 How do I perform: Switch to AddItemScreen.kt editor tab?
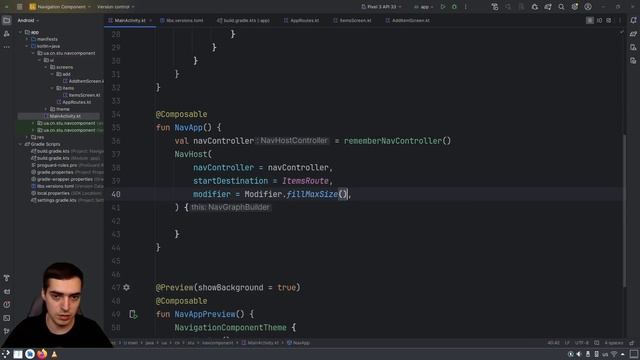click(x=408, y=20)
